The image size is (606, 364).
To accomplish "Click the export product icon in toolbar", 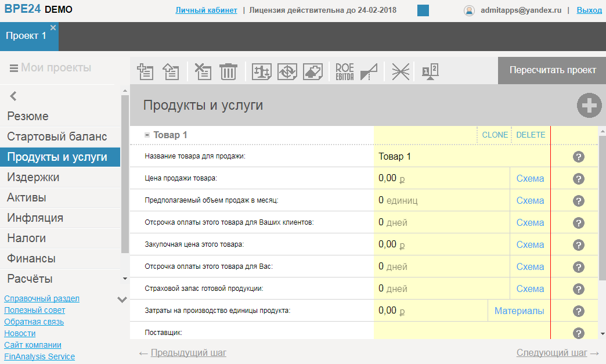I will click(x=171, y=71).
